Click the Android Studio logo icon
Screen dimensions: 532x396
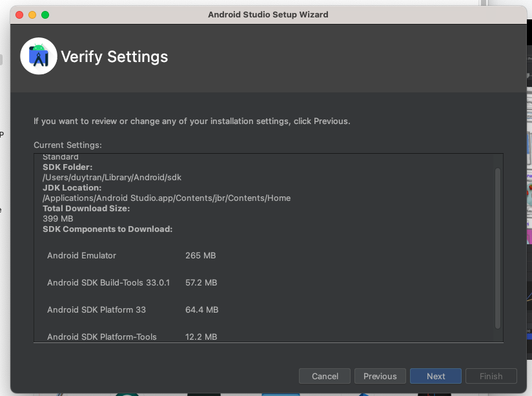tap(39, 57)
